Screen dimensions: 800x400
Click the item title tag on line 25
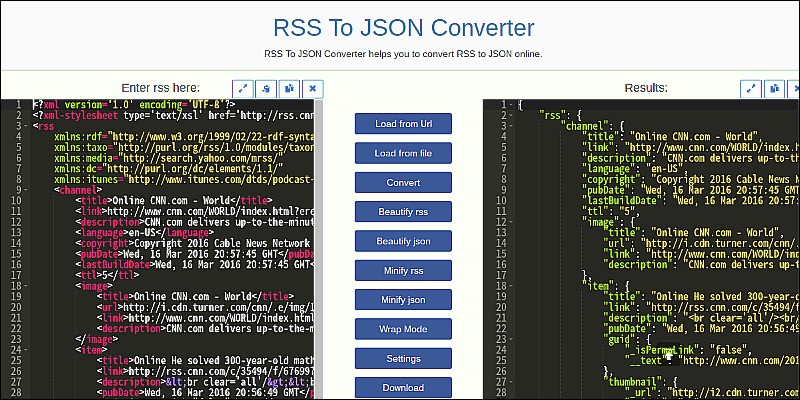pos(206,360)
